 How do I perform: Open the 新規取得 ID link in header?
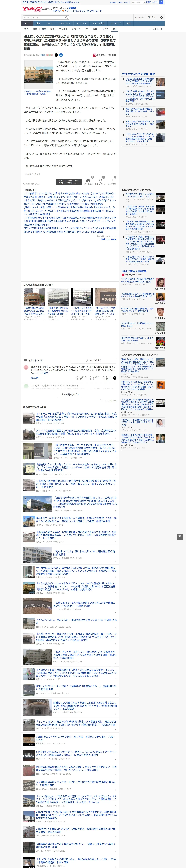72,8
